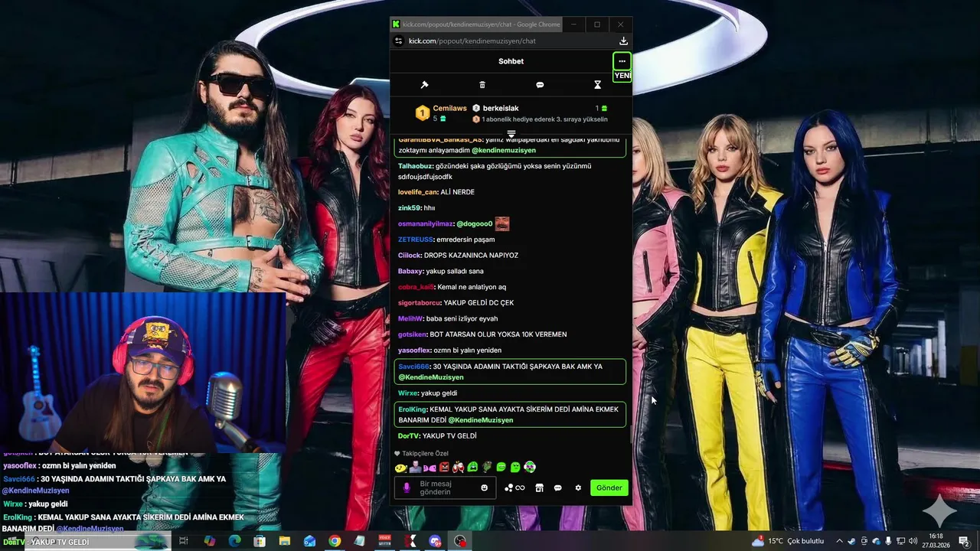The height and width of the screenshot is (551, 980).
Task: Open File Explorer from the taskbar
Action: (x=285, y=541)
